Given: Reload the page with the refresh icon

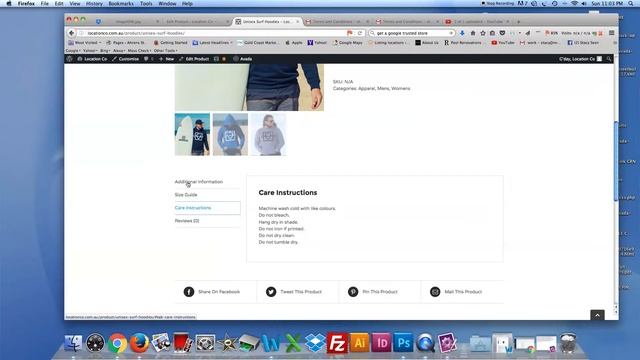Looking at the screenshot, I should click(x=360, y=33).
